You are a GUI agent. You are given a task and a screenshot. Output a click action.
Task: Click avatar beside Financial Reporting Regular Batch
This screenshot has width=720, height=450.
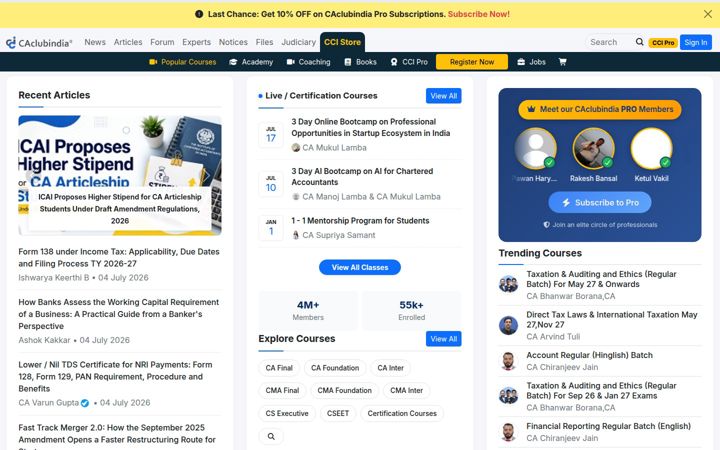point(508,432)
